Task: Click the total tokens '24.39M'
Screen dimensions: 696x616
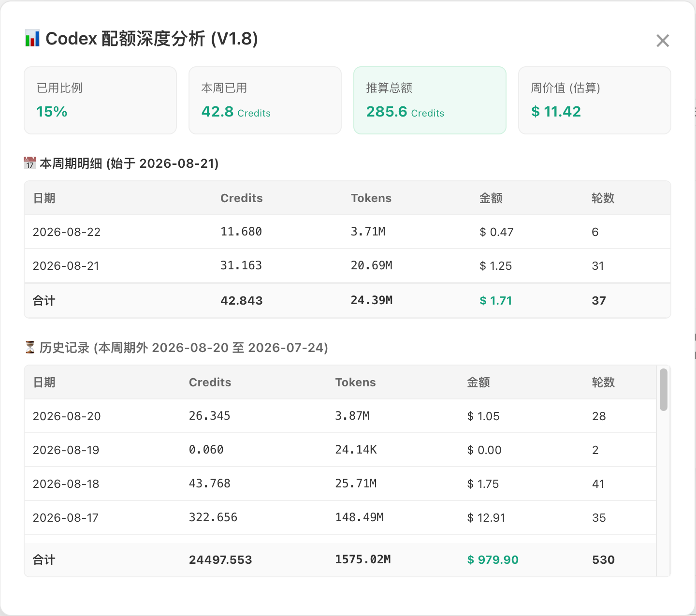Action: (x=372, y=300)
